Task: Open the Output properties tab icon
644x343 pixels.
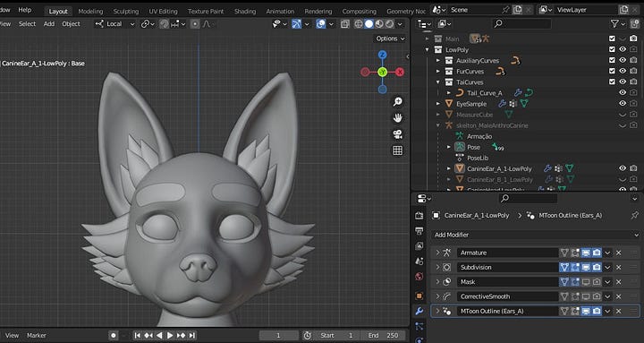Action: pos(419,231)
